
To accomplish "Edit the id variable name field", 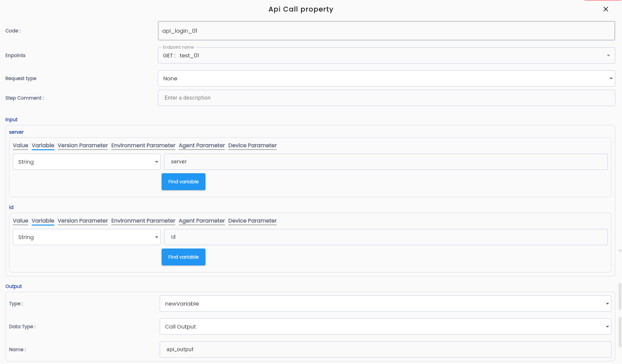I will 386,237.
